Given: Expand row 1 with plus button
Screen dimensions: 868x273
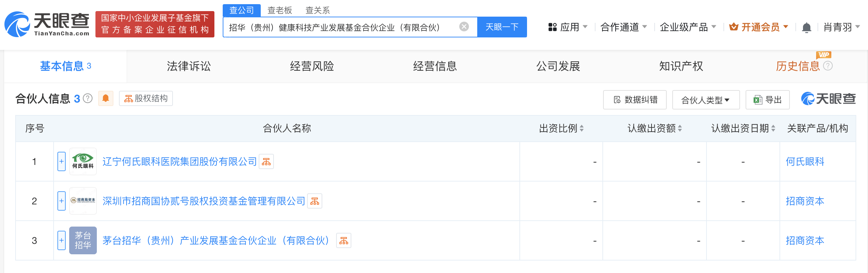Looking at the screenshot, I should 62,161.
